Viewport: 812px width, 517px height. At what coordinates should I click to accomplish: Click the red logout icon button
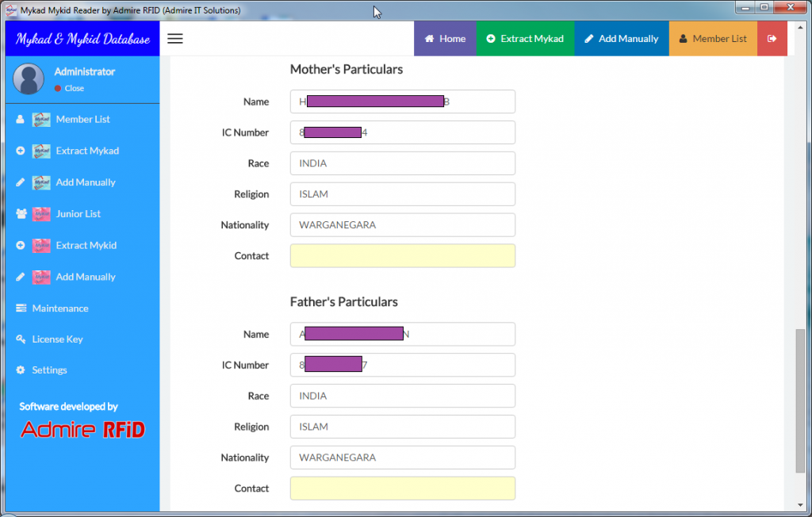tap(772, 39)
